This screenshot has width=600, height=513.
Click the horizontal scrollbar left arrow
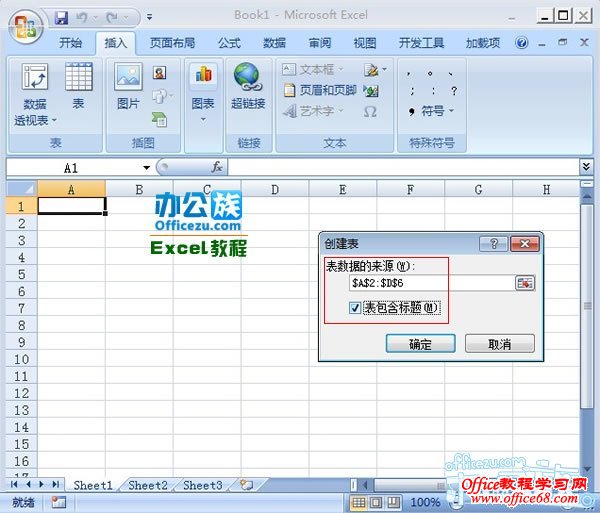pyautogui.click(x=365, y=485)
